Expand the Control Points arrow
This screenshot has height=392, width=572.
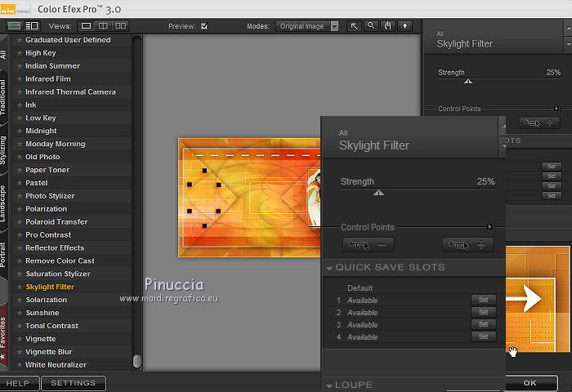pos(490,227)
